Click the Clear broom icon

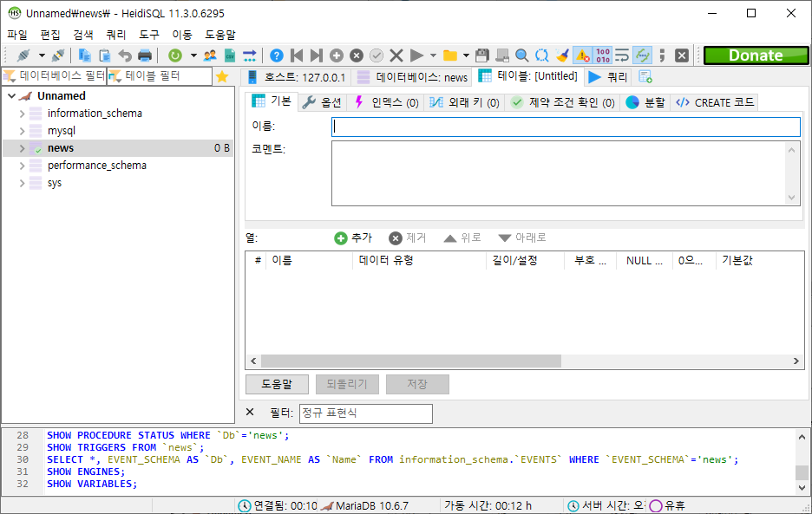(562, 55)
